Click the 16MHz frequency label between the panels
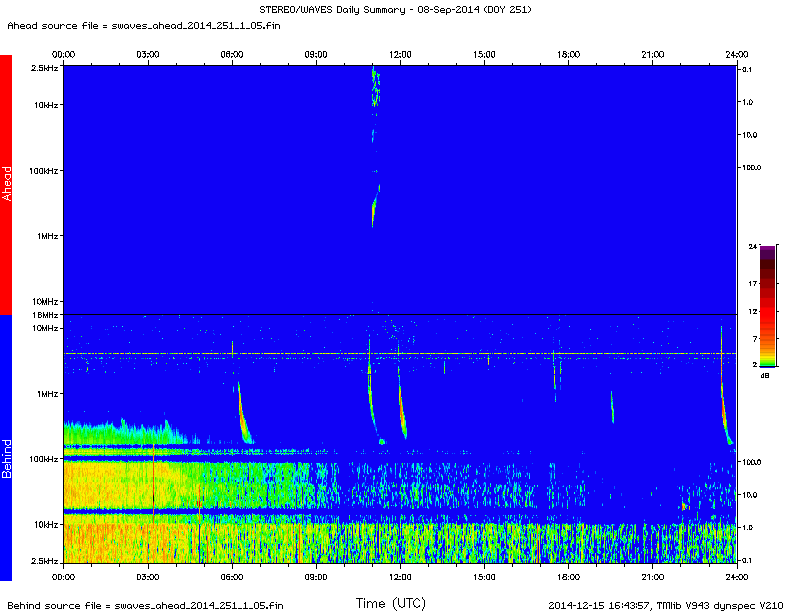 click(45, 315)
